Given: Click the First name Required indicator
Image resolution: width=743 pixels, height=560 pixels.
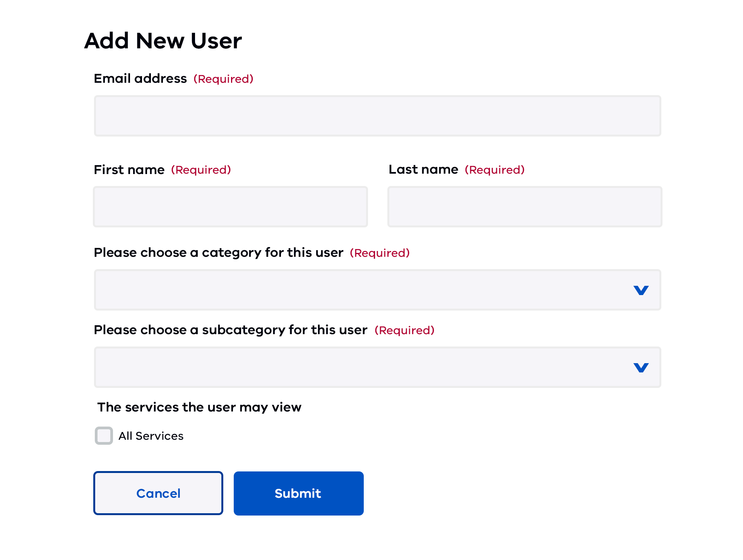Looking at the screenshot, I should tap(201, 170).
